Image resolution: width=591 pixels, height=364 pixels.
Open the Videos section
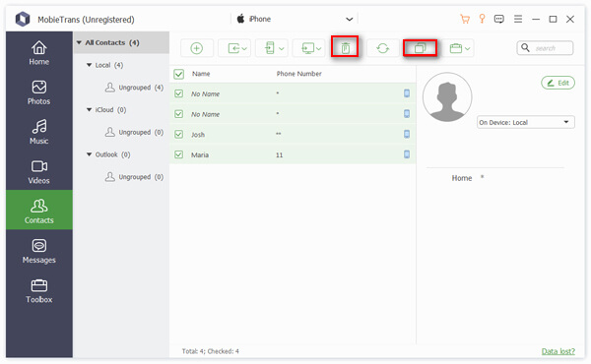coord(38,172)
